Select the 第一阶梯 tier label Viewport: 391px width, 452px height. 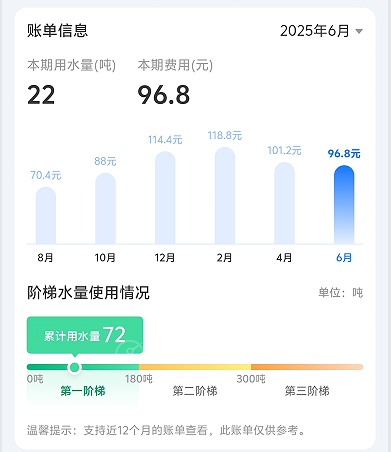pos(83,391)
